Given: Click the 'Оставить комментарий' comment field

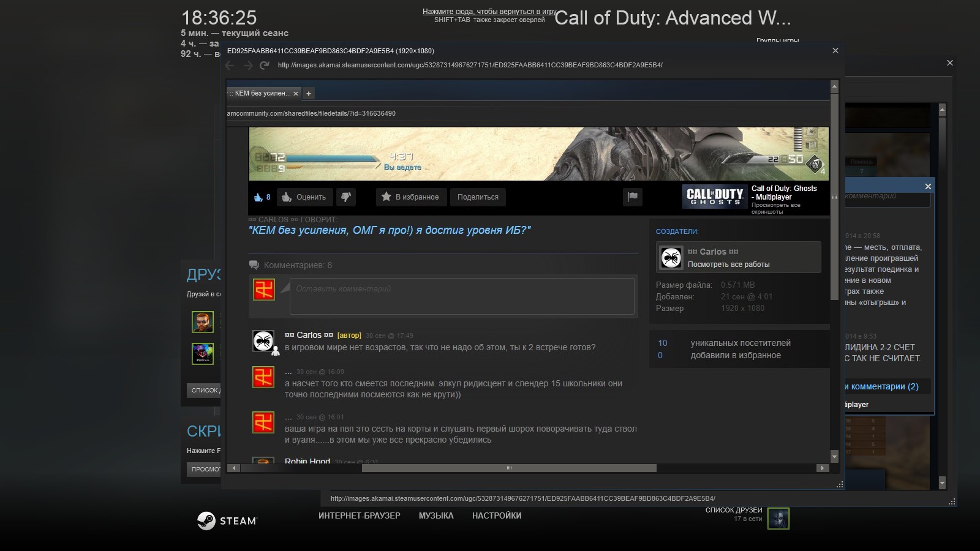Looking at the screenshot, I should pos(462,296).
